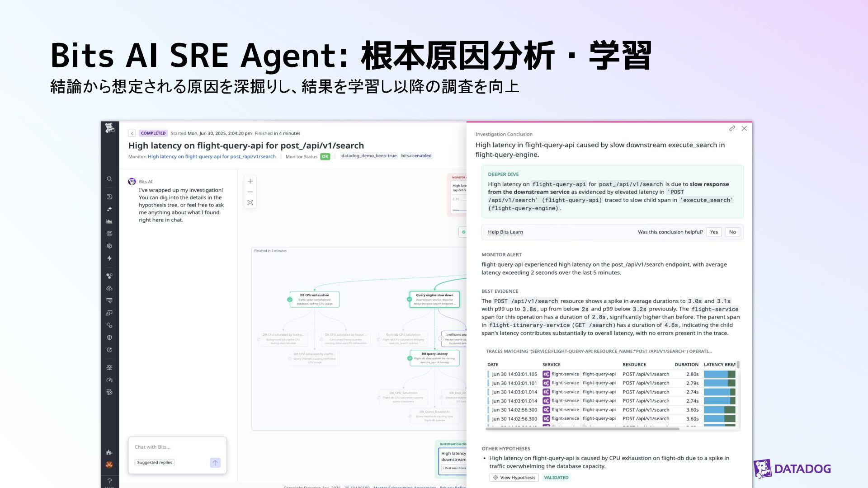Select DB CPU saturated by background jobs node
This screenshot has width=868, height=488.
tap(283, 339)
